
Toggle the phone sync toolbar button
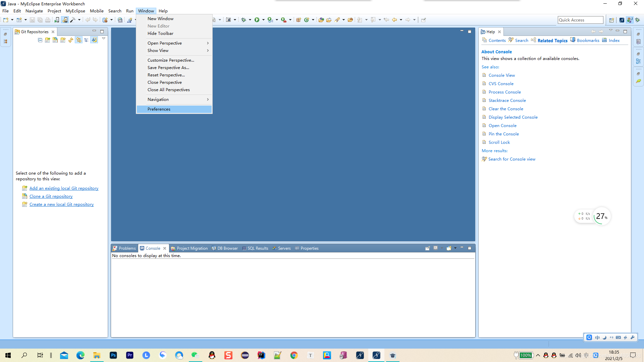pyautogui.click(x=65, y=20)
